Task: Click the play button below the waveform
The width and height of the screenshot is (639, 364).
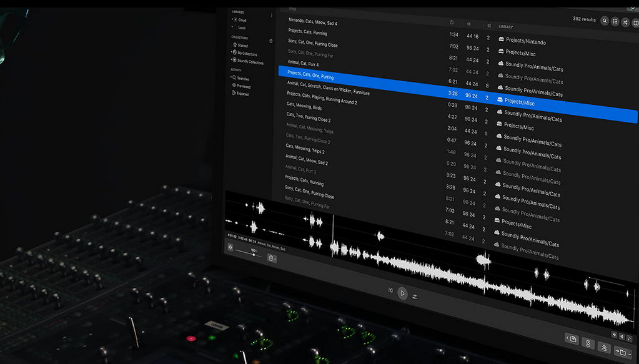Action: (x=402, y=293)
